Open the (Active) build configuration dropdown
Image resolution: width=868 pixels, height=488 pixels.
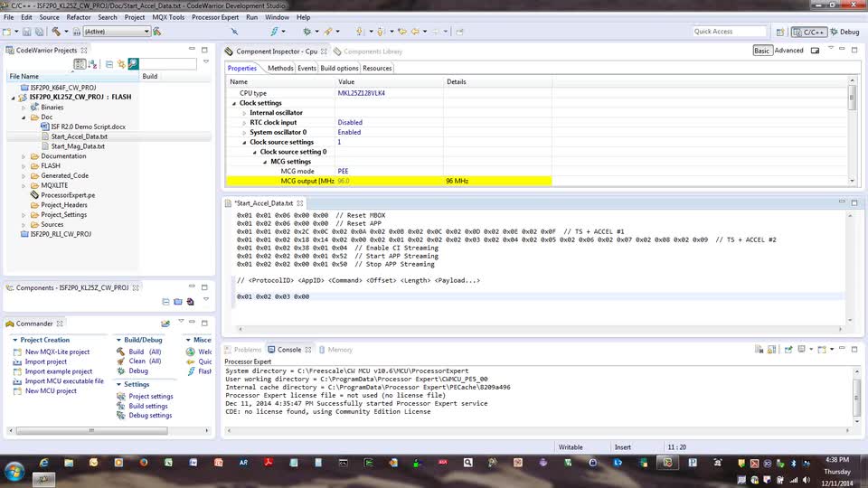coord(116,32)
